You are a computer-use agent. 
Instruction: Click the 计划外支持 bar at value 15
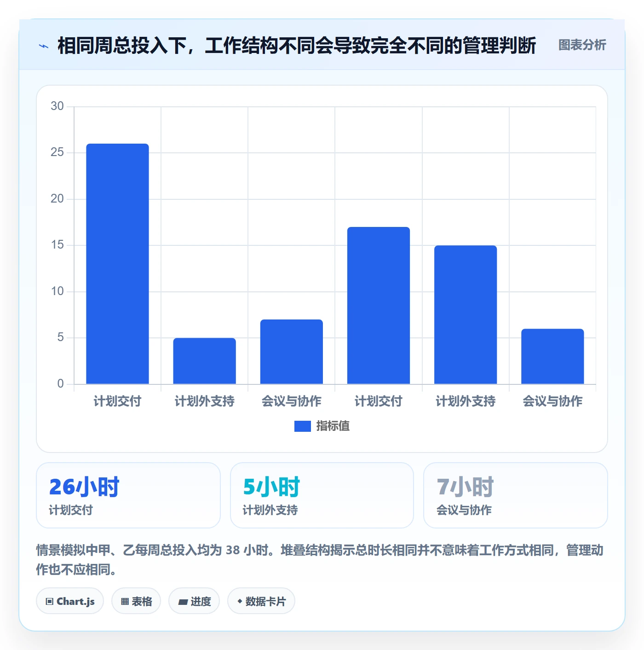coord(466,314)
